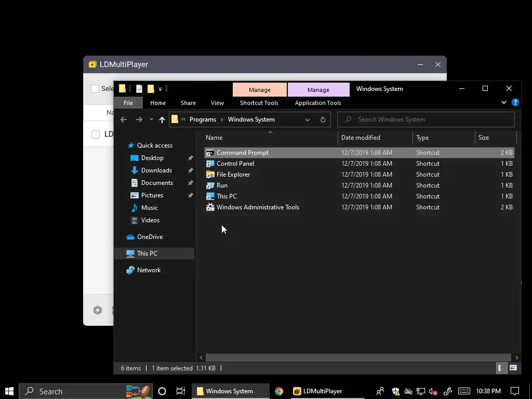This screenshot has height=399, width=532.
Task: Go forward with the right arrow
Action: click(139, 119)
